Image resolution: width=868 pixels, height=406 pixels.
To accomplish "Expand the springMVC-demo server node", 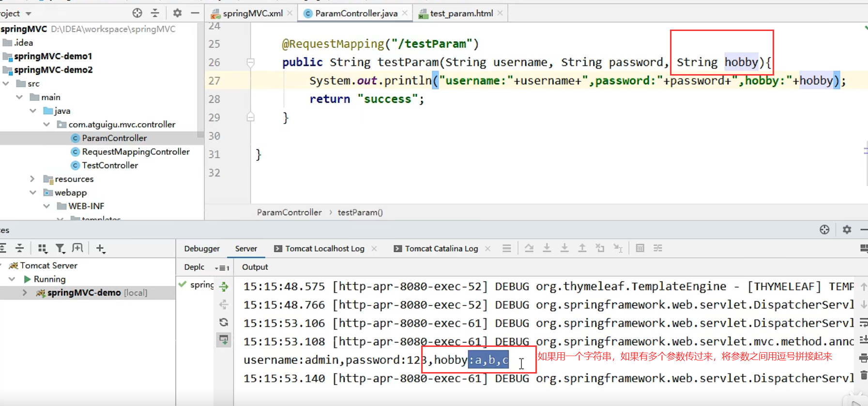I will click(25, 293).
